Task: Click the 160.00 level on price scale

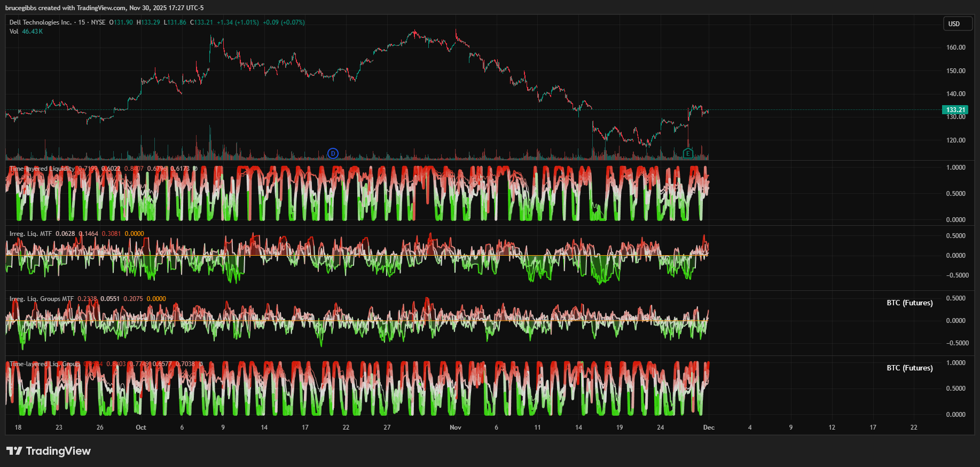Action: [x=955, y=48]
